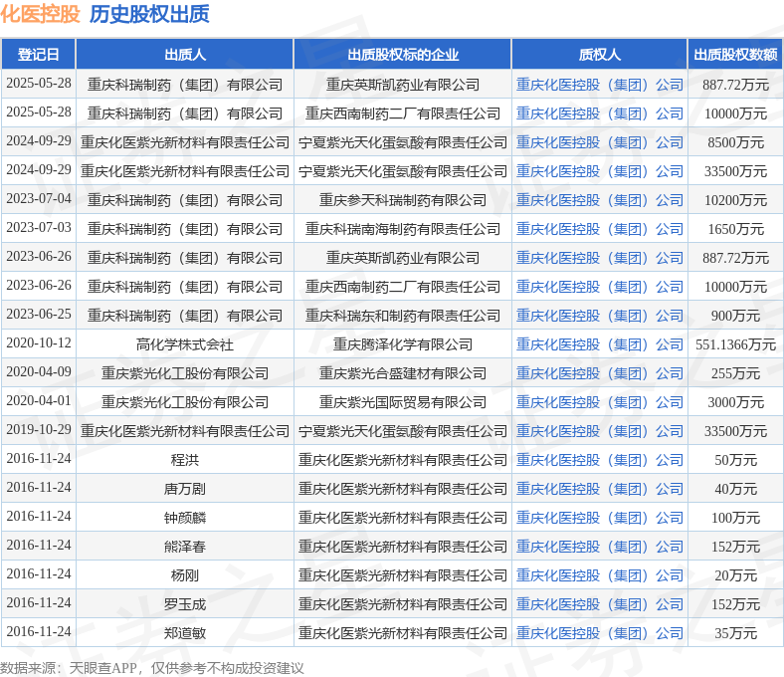Click the pledgee link in 杨刚 row
The image size is (784, 677).
(599, 575)
